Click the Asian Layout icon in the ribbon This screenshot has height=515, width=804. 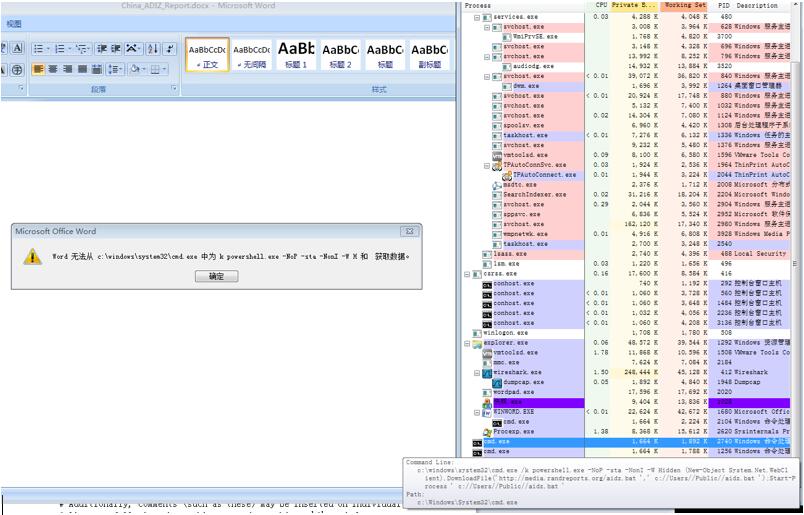pos(131,49)
